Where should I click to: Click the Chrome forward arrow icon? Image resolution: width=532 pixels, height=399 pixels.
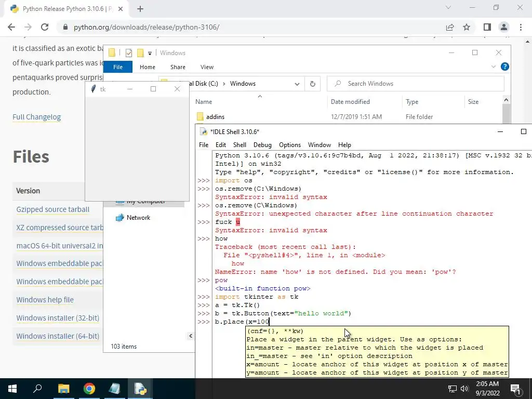pyautogui.click(x=28, y=27)
